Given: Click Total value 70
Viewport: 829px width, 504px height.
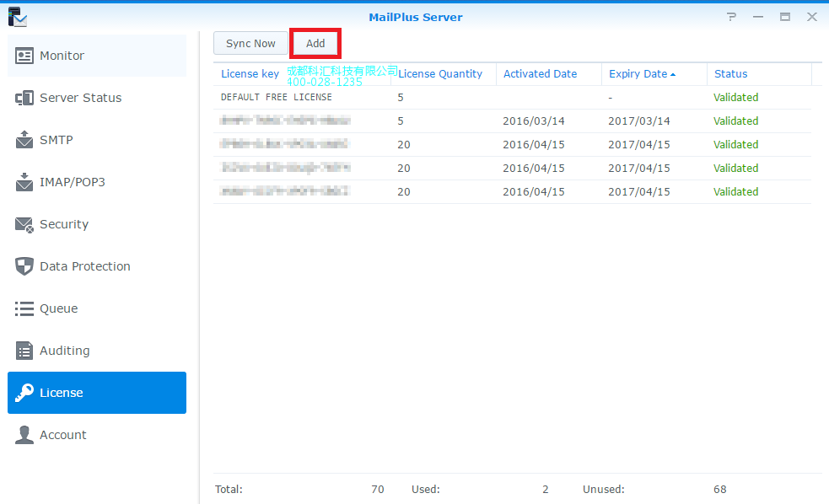Looking at the screenshot, I should pos(378,489).
